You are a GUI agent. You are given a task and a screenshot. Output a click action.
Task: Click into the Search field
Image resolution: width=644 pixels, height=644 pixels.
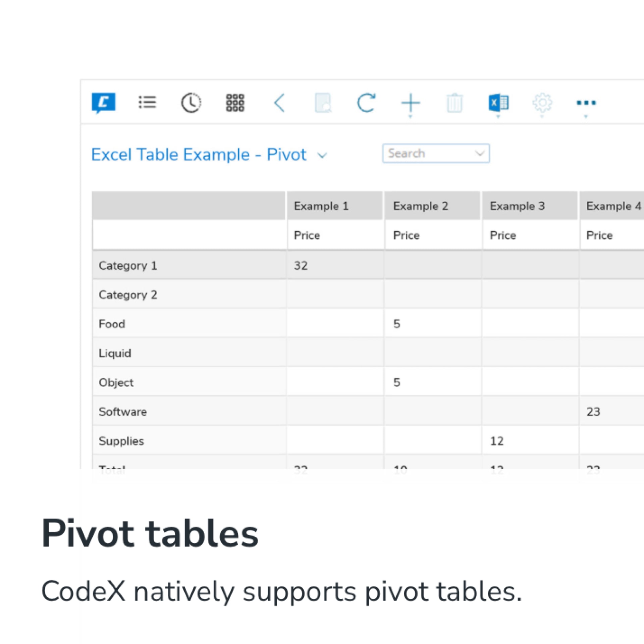click(426, 154)
